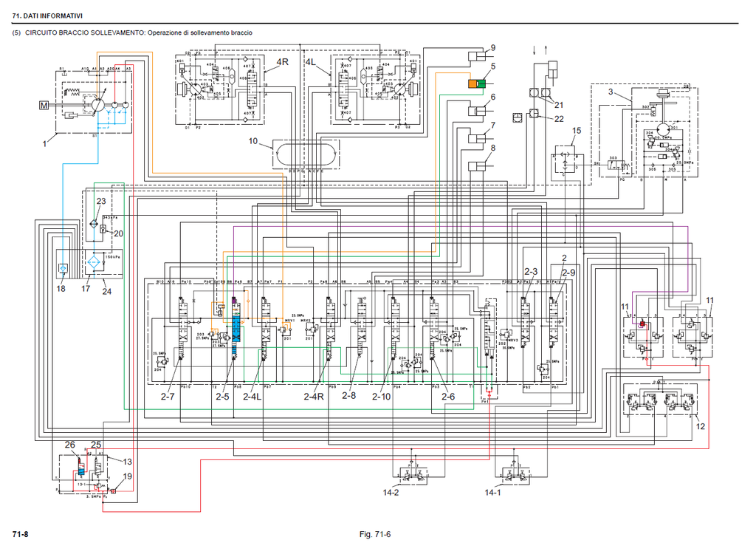This screenshot has height=554, width=756.
Task: Click the electric motor M symbol
Action: pos(44,105)
